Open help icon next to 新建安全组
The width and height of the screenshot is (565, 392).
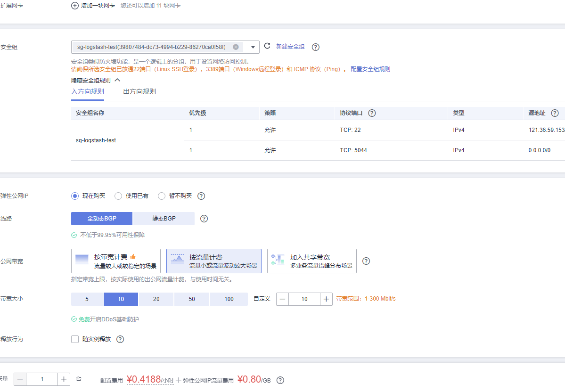316,47
